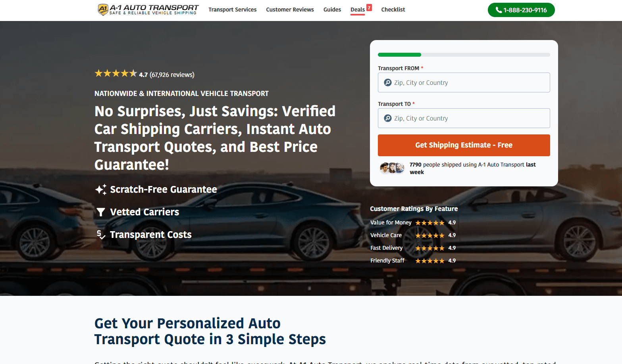Click the dollar-check icon beside Transparent Costs

101,235
